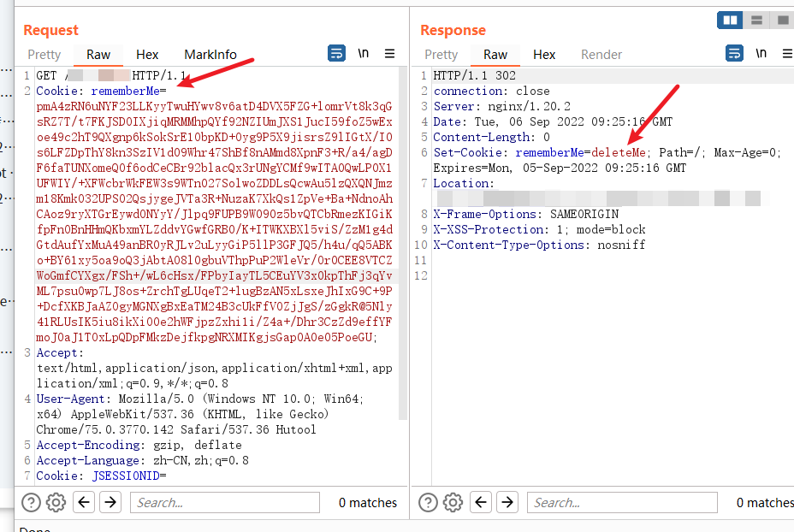Go to previous search match in Response
Screen dimensions: 794x532
coord(481,503)
